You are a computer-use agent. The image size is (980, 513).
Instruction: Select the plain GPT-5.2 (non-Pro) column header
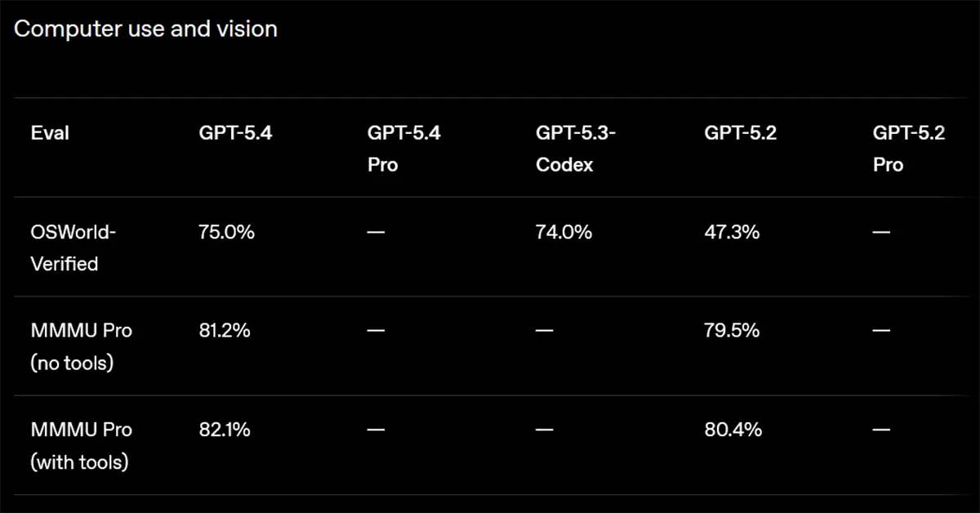click(741, 133)
